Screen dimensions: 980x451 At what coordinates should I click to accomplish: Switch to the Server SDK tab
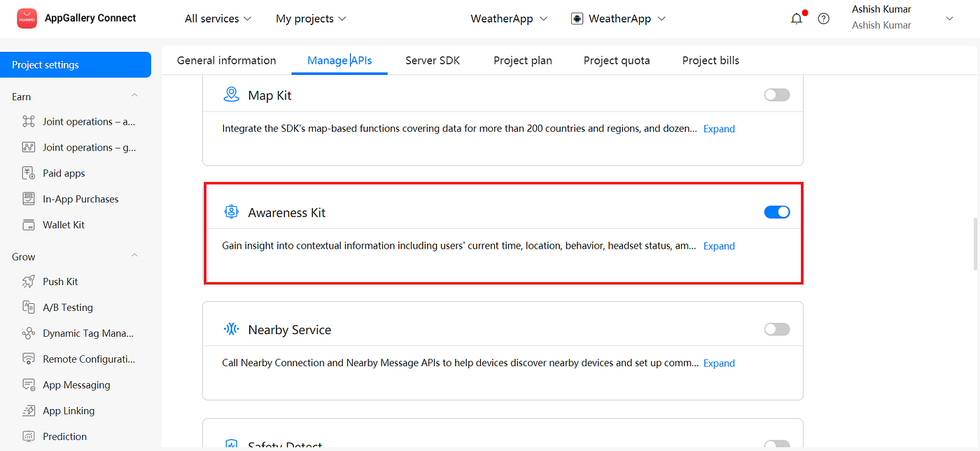pyautogui.click(x=432, y=60)
